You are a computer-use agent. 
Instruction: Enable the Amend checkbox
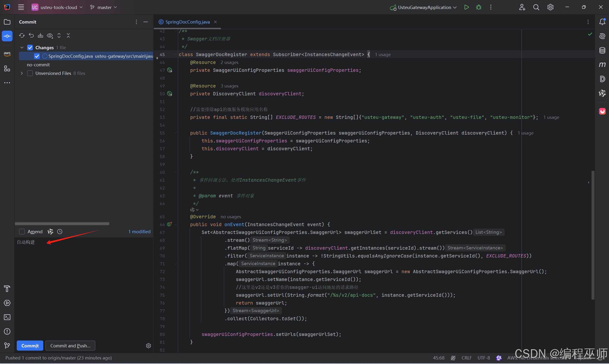tap(22, 232)
